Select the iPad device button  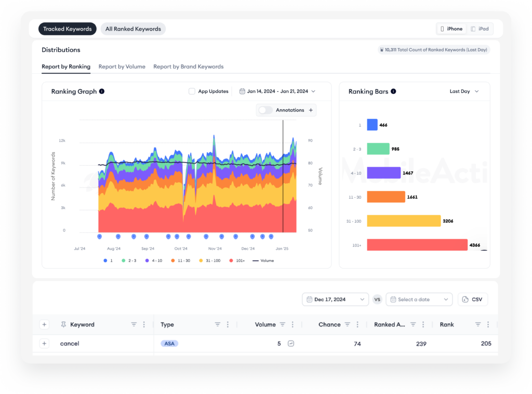pyautogui.click(x=480, y=29)
